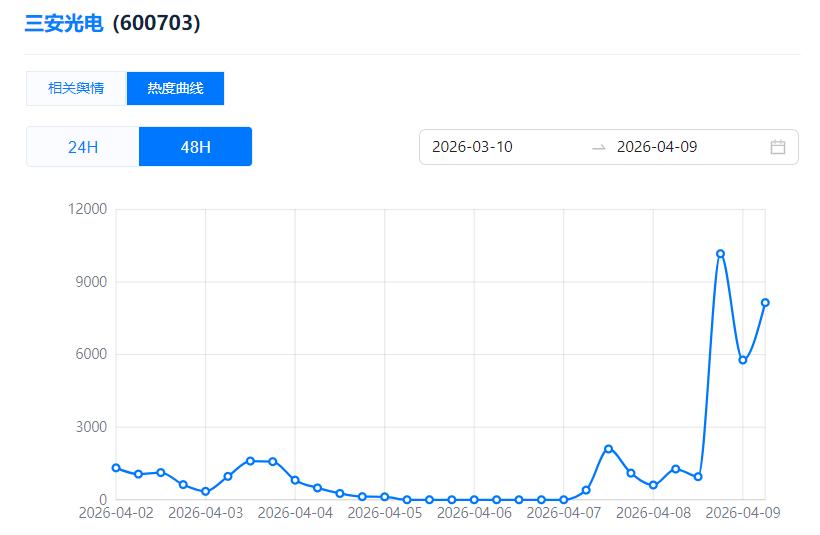This screenshot has width=820, height=535.
Task: Click the 2026-04-08 x-axis date label
Action: click(x=654, y=513)
